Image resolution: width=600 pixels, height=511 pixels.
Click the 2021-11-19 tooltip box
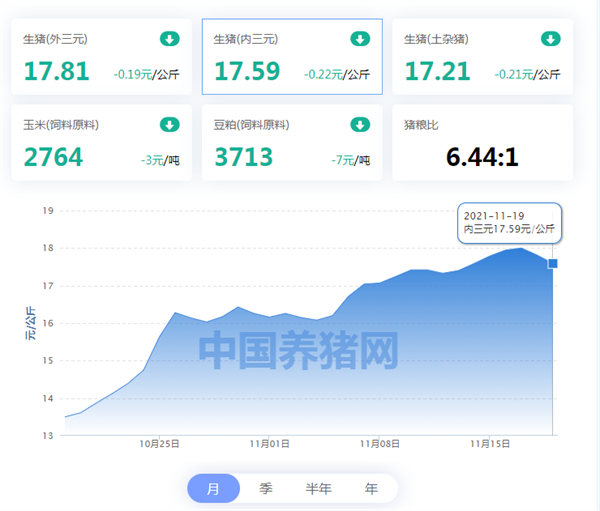[x=509, y=223]
